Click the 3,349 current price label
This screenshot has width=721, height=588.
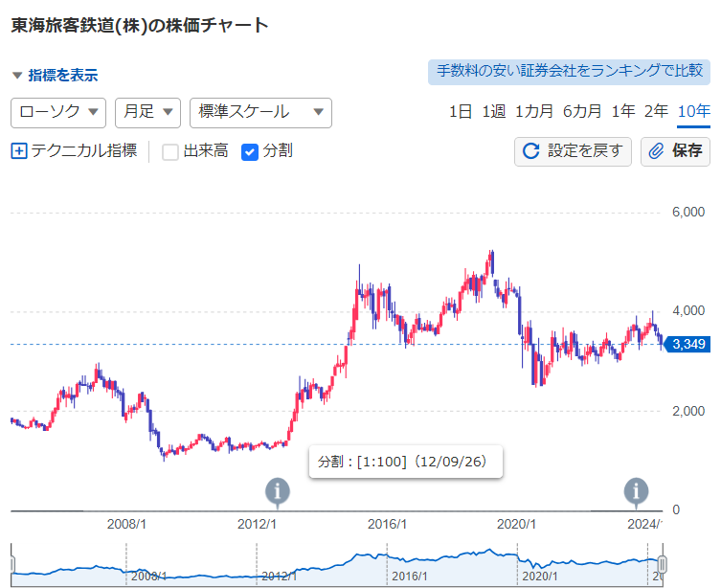click(x=687, y=344)
